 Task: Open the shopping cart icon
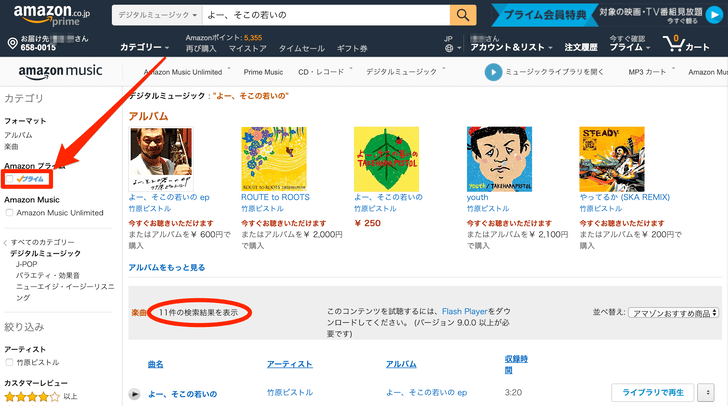click(x=673, y=43)
